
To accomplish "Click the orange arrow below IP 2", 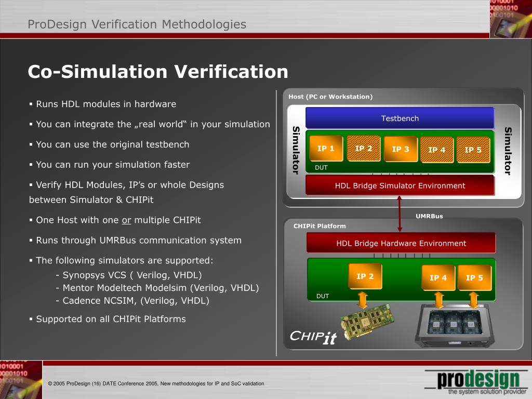I will click(363, 300).
